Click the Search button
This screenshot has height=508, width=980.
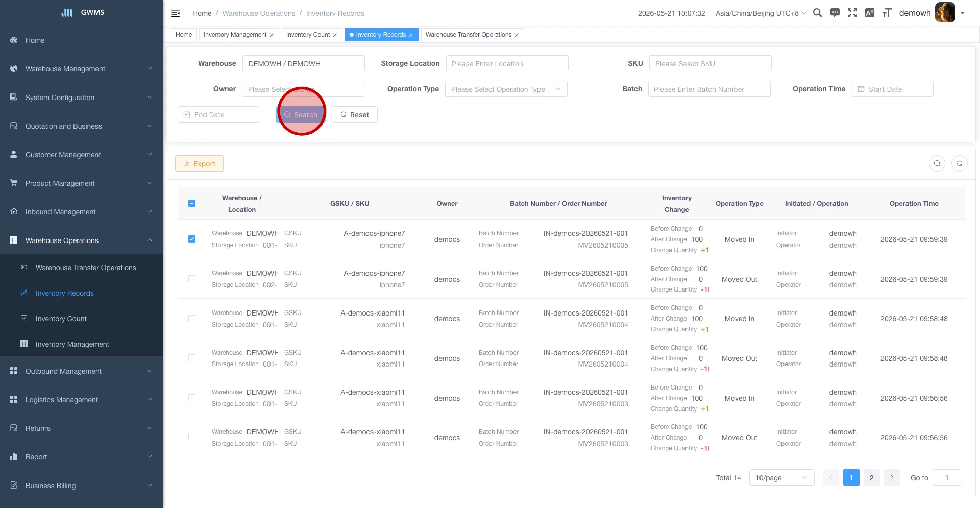coord(301,114)
